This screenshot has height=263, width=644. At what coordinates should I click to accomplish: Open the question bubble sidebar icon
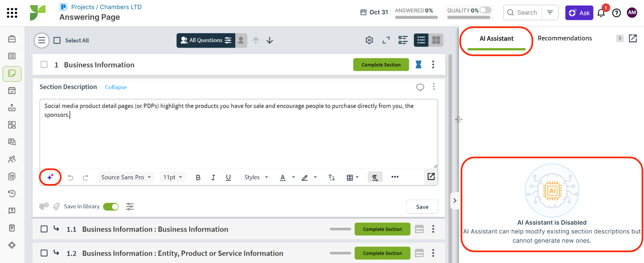point(12,211)
